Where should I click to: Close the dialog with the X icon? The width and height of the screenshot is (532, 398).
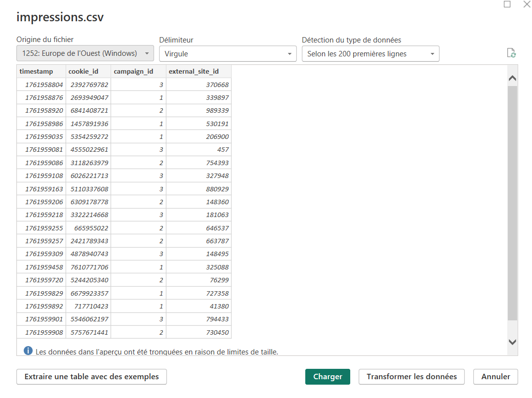coord(527,4)
